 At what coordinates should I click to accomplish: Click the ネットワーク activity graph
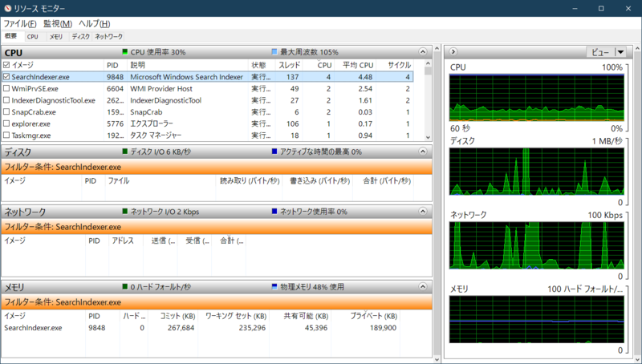(x=536, y=245)
